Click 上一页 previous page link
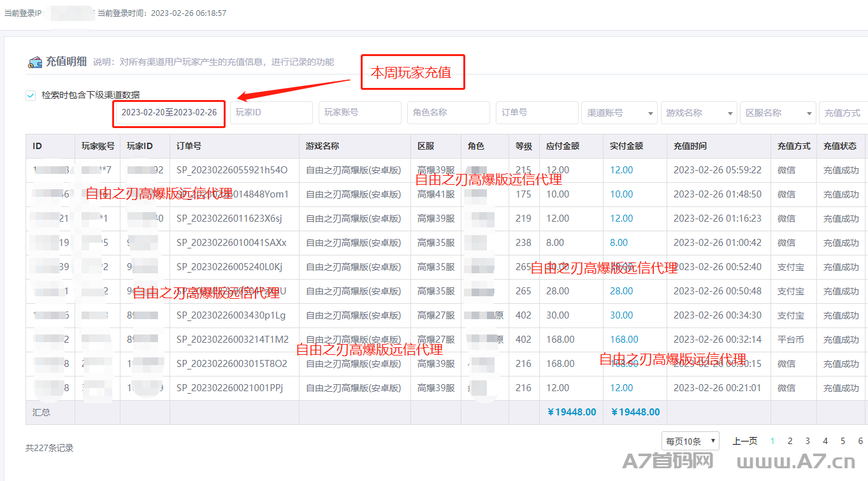Screen dimensions: 868x481 coord(744,441)
